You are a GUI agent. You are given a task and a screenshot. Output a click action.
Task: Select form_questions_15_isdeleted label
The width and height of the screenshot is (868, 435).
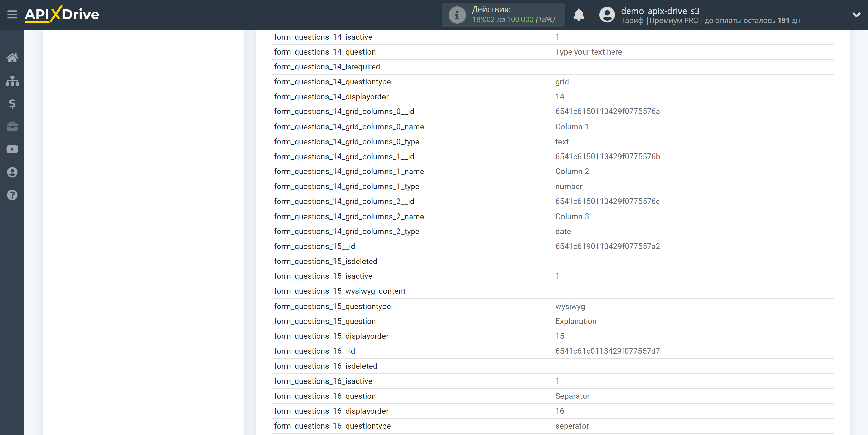pos(325,261)
